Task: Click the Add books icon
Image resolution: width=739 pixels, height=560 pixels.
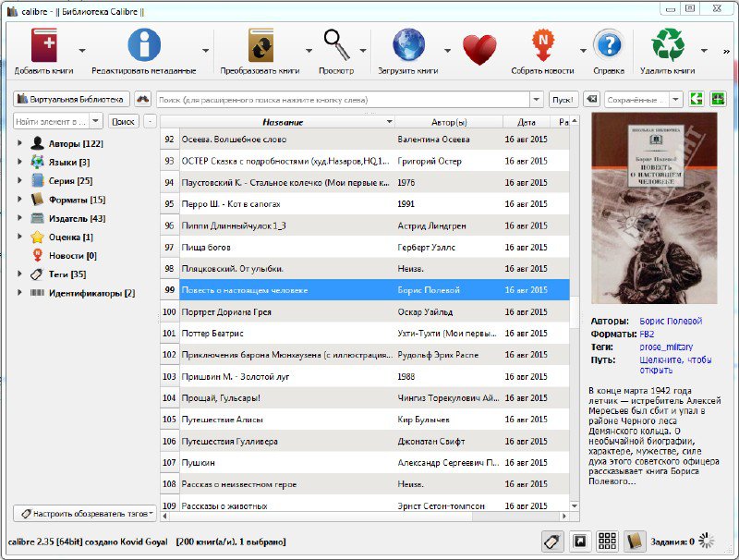Action: click(x=43, y=45)
